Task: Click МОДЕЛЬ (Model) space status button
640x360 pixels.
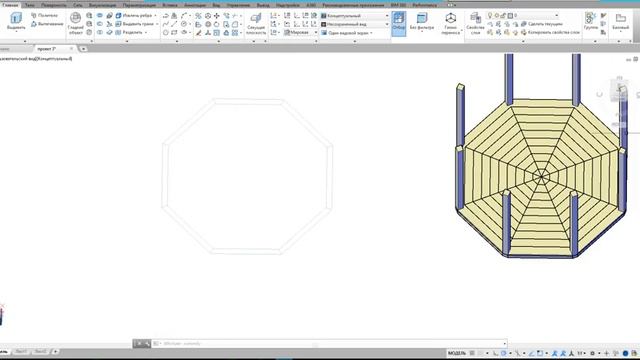Action: click(456, 353)
